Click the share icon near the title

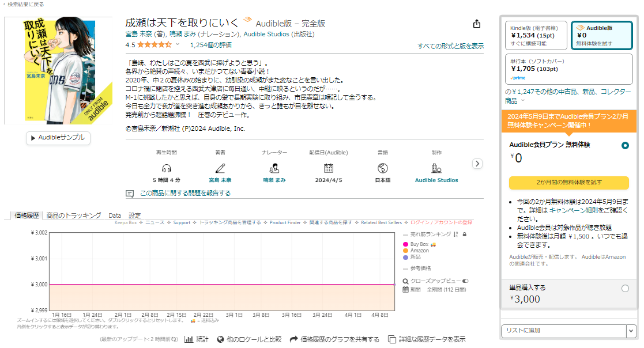click(x=476, y=24)
